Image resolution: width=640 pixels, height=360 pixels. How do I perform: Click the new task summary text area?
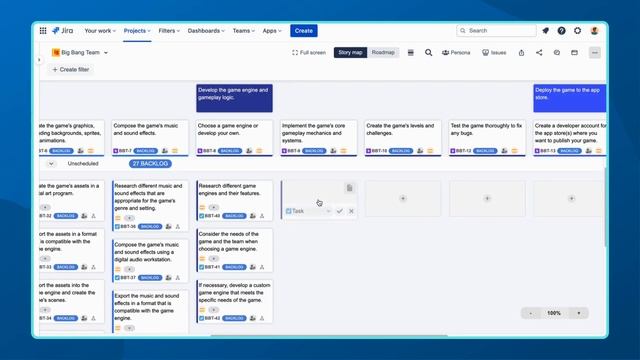[313, 193]
